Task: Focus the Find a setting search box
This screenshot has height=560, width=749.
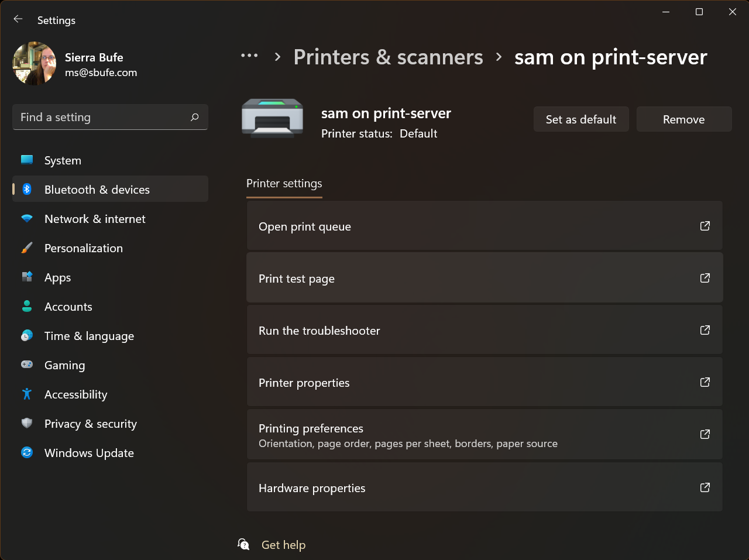Action: [102, 117]
